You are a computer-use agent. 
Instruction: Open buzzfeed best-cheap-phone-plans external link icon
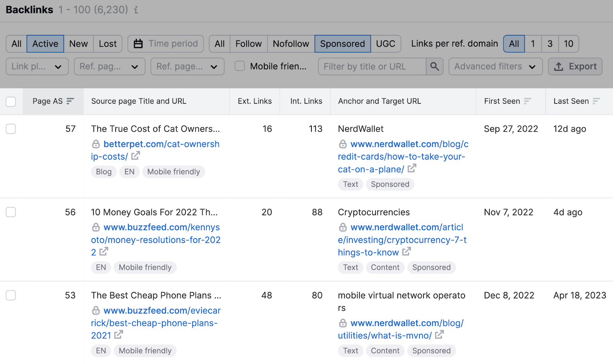click(x=119, y=335)
